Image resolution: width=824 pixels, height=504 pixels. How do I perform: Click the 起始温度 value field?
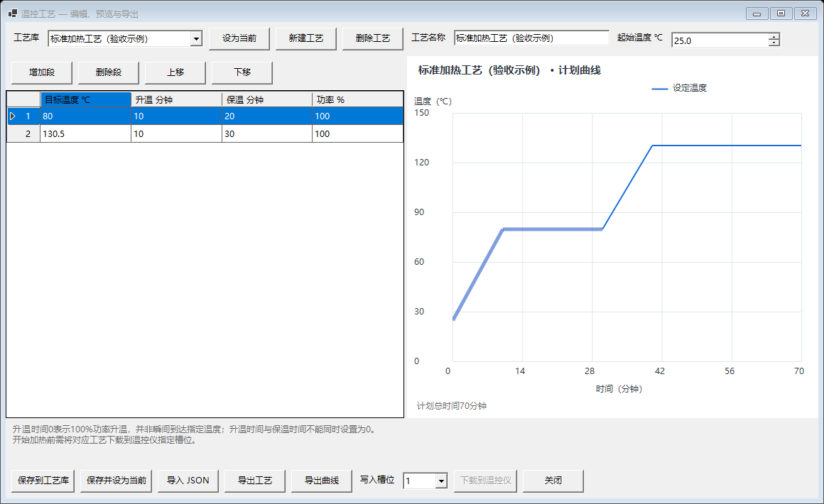[x=720, y=40]
